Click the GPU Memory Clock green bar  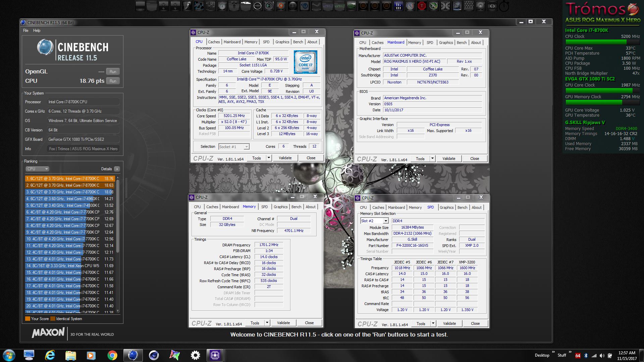click(602, 102)
